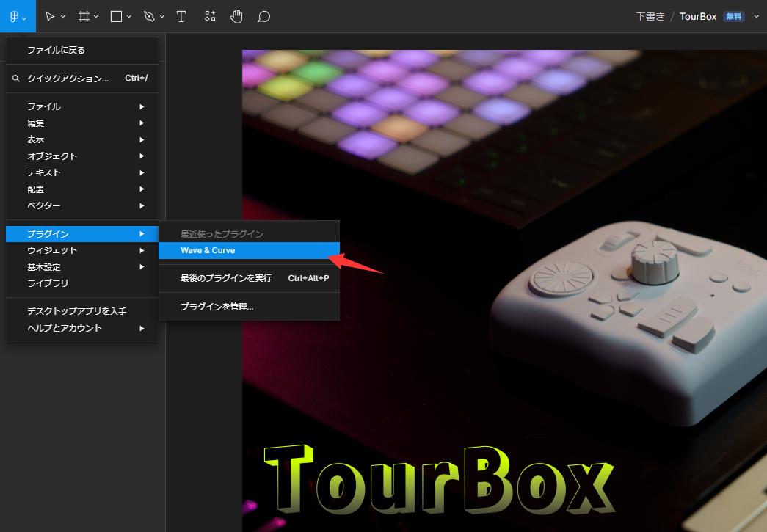
Task: Open the 基本設定 menu entry
Action: 81,267
